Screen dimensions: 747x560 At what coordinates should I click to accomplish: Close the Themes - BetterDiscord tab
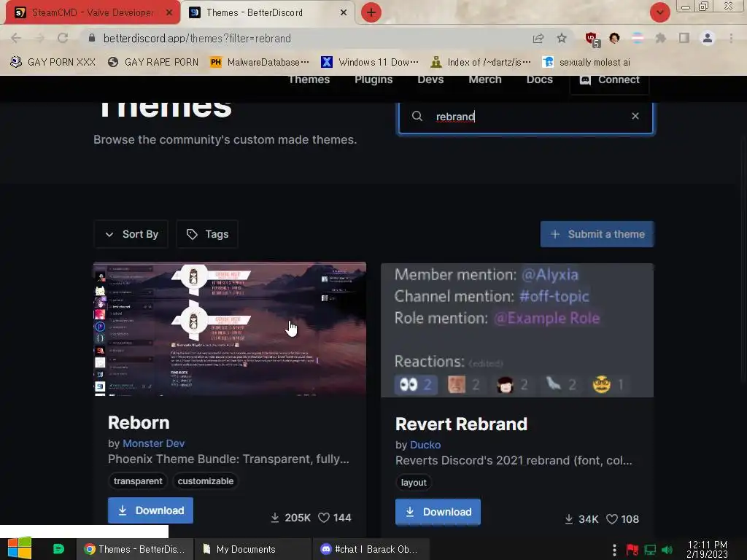coord(344,12)
